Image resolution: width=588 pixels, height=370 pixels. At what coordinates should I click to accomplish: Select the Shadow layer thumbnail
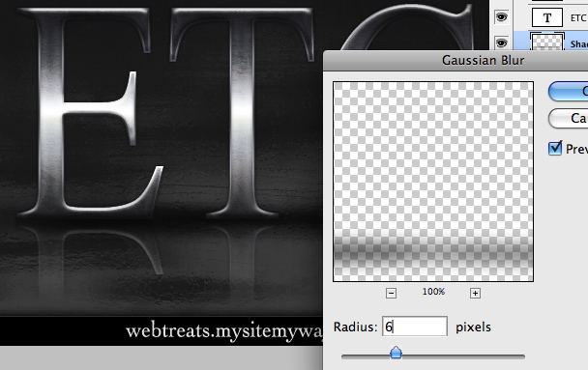point(547,42)
